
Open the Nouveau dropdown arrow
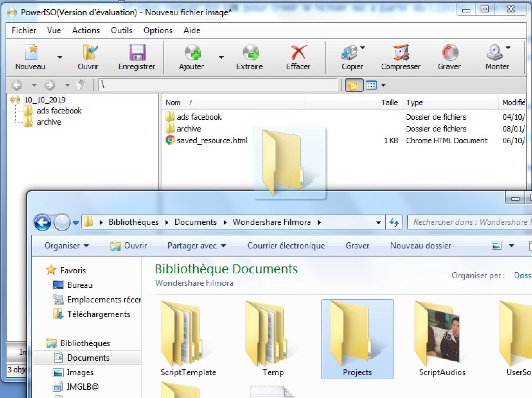pyautogui.click(x=60, y=57)
